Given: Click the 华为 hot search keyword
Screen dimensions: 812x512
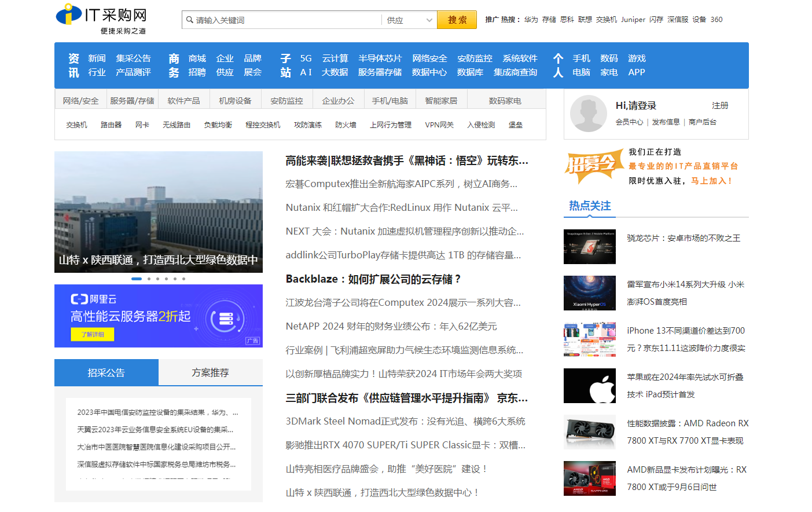Looking at the screenshot, I should pos(531,19).
